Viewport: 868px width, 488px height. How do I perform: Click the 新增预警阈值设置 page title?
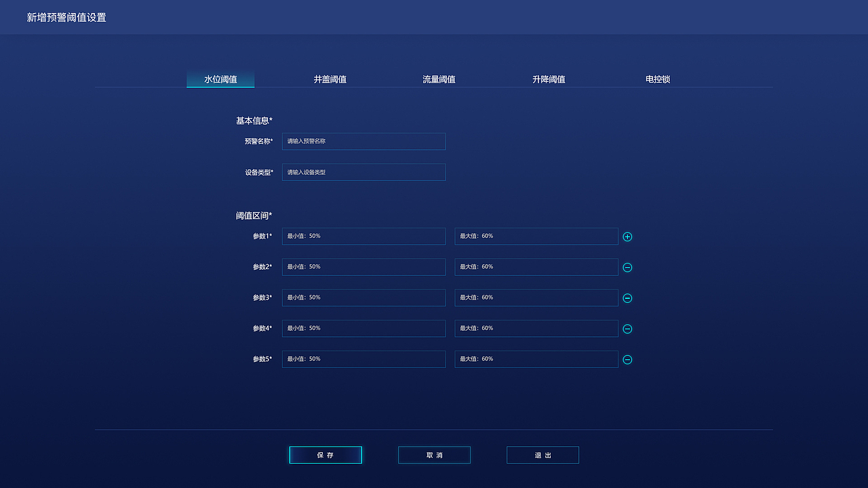pos(66,17)
